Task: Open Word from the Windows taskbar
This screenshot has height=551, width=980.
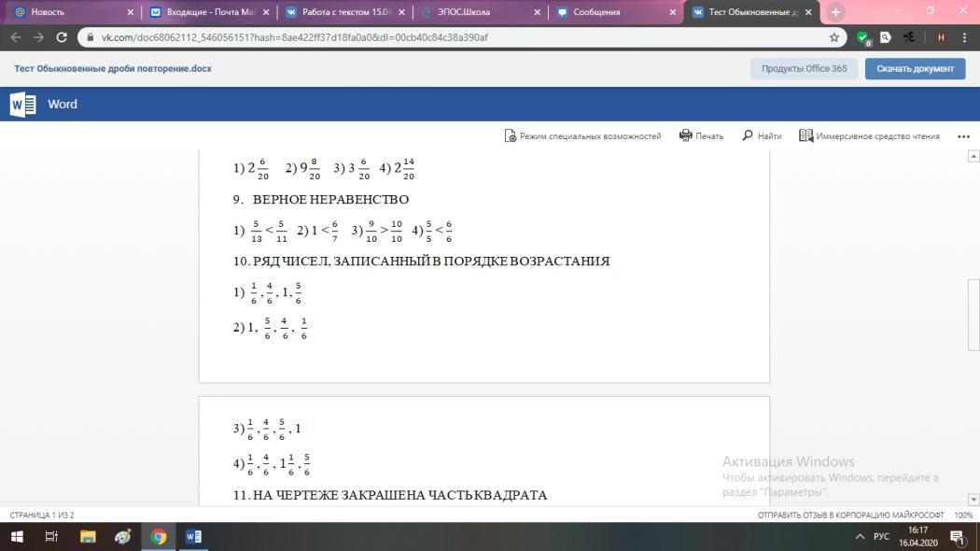Action: point(193,536)
